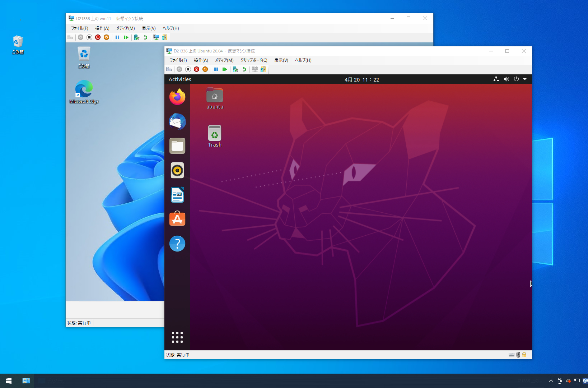Open Ubuntu Software store in the dock
Screen dimensions: 588x388
coord(177,219)
